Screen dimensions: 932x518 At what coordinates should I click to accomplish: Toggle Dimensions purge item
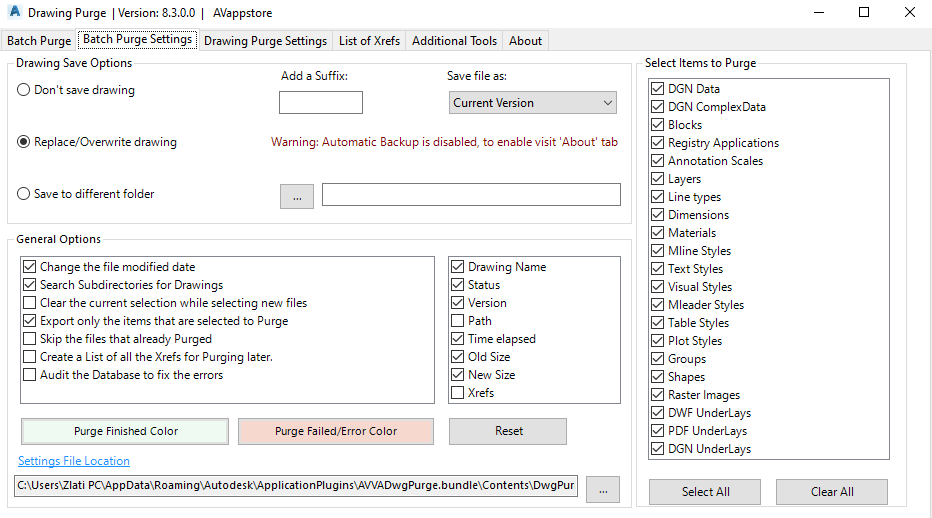click(x=657, y=215)
